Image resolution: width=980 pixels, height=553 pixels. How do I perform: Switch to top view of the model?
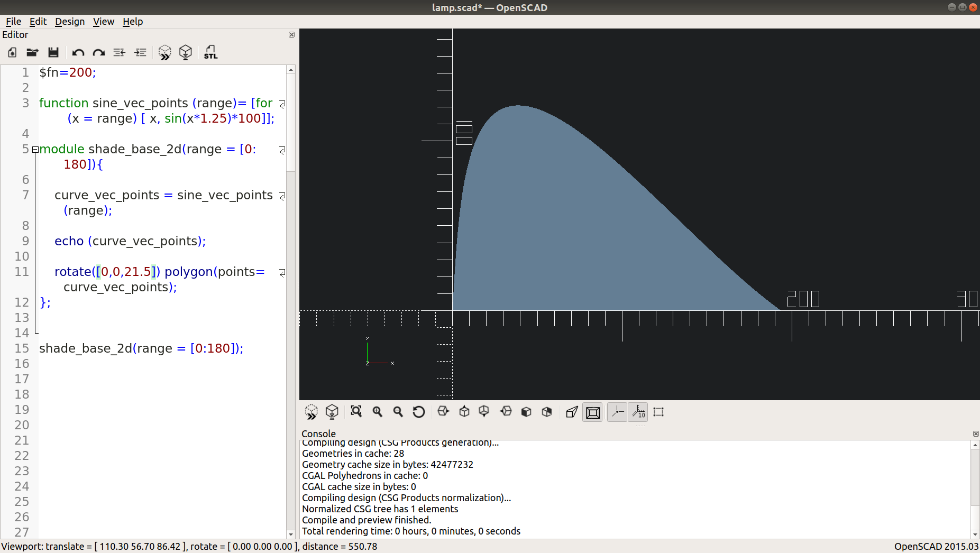[464, 412]
